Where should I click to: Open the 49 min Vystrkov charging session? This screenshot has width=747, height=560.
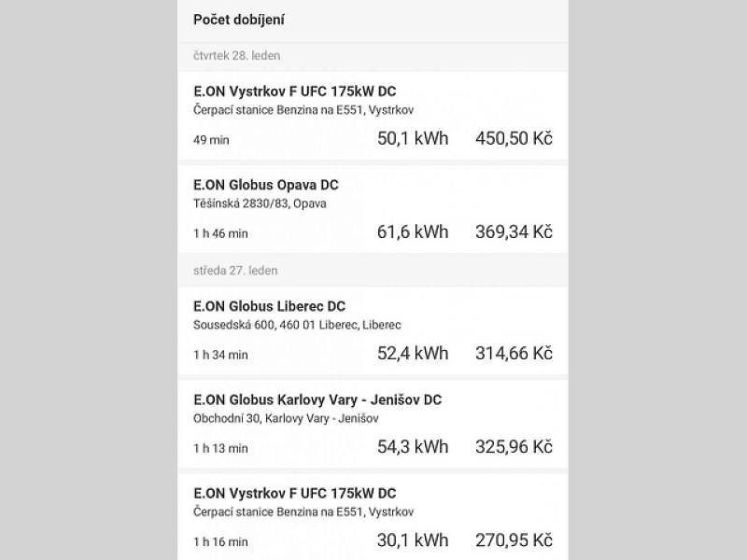click(373, 116)
